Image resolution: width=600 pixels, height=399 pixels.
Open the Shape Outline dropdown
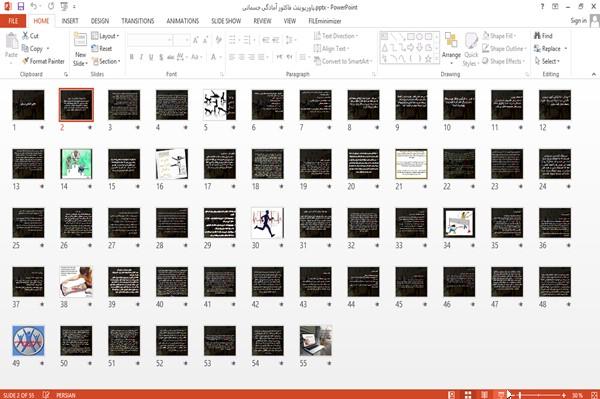504,49
